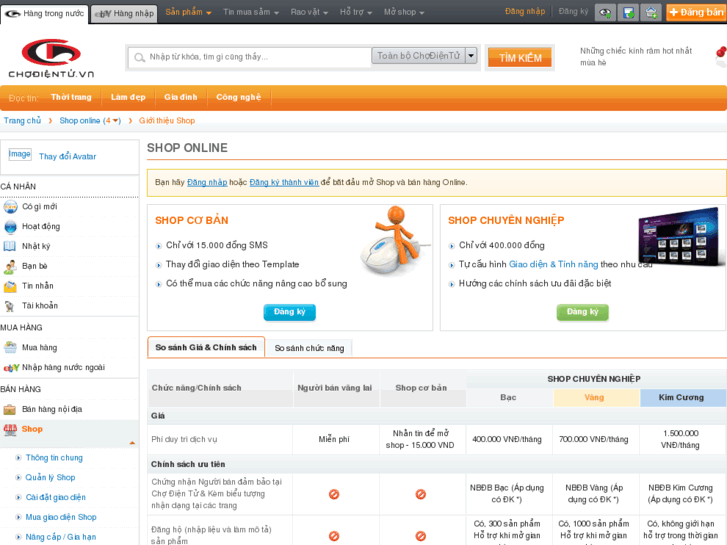This screenshot has height=545, width=727.
Task: Select the Bạc column header
Action: [508, 398]
